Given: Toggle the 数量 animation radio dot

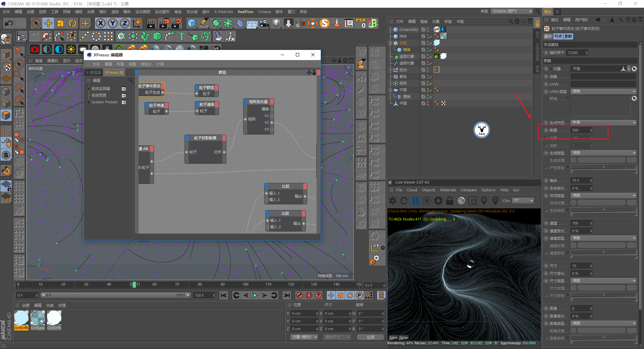Looking at the screenshot, I should 546,130.
